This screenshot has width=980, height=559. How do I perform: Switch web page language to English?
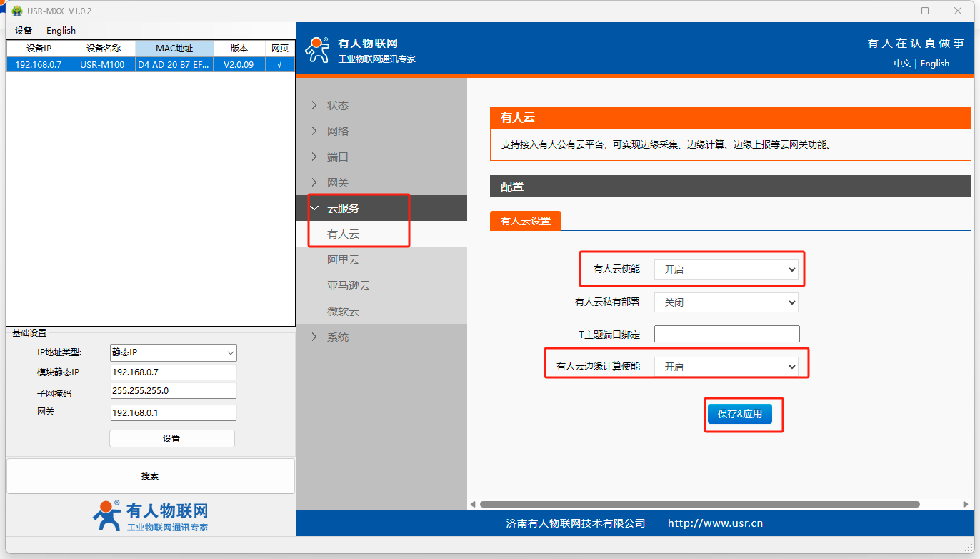(x=934, y=64)
